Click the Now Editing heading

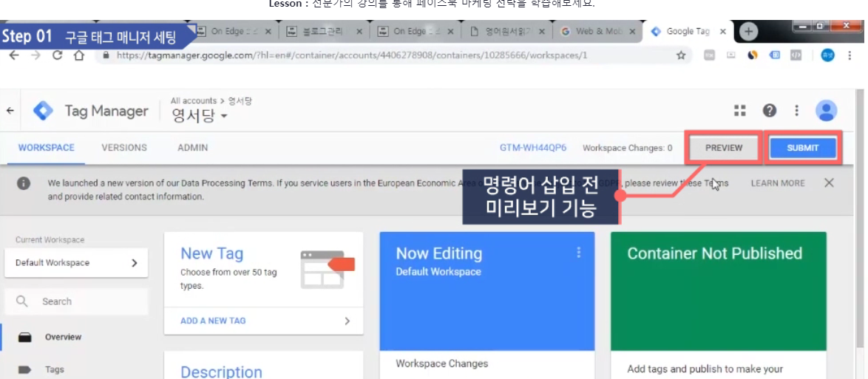tap(439, 253)
